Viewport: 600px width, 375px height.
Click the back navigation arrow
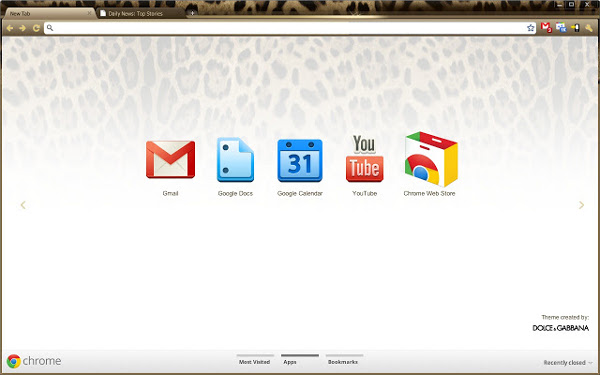10,28
